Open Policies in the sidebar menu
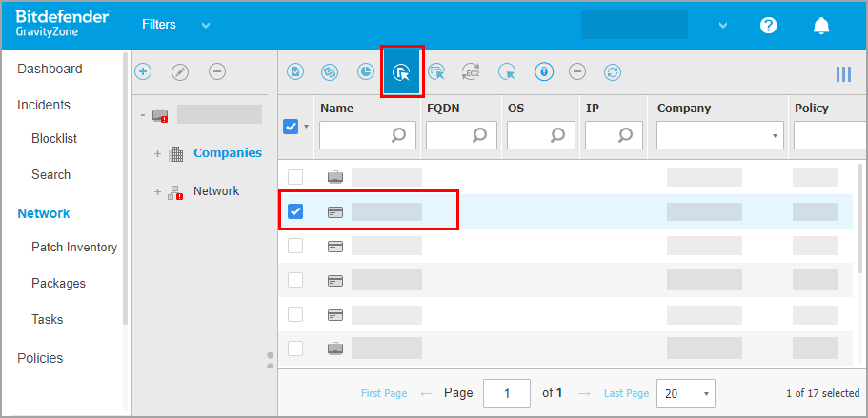Screen dimensions: 868x418 40,358
